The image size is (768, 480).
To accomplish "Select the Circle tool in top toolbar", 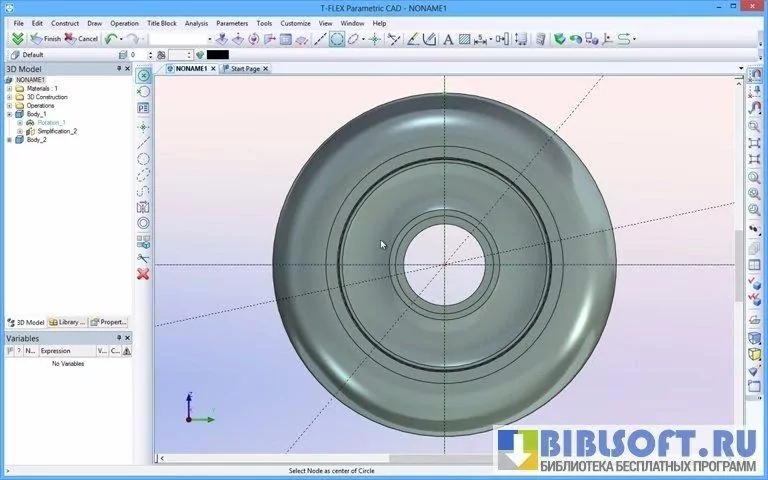I will [x=337, y=39].
